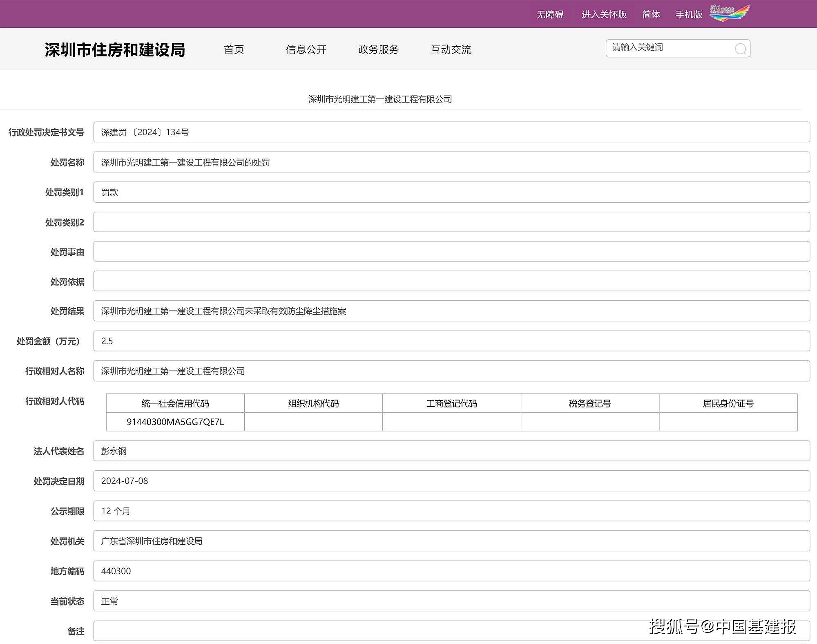
Task: Click the 处罚金额（万元） label
Action: click(48, 341)
